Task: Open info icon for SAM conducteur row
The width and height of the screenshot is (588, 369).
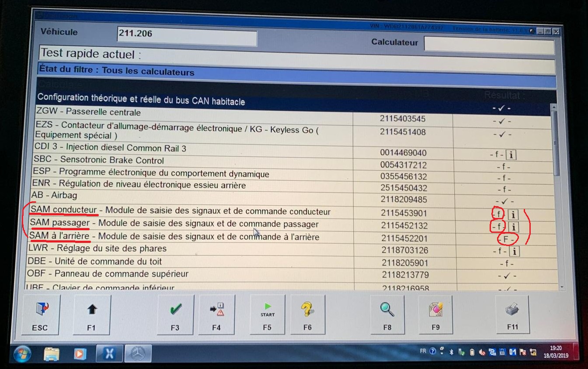Action: point(513,214)
